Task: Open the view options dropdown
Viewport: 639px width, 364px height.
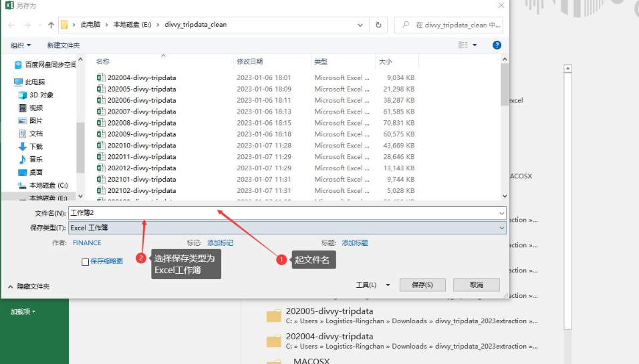Action: [x=475, y=45]
